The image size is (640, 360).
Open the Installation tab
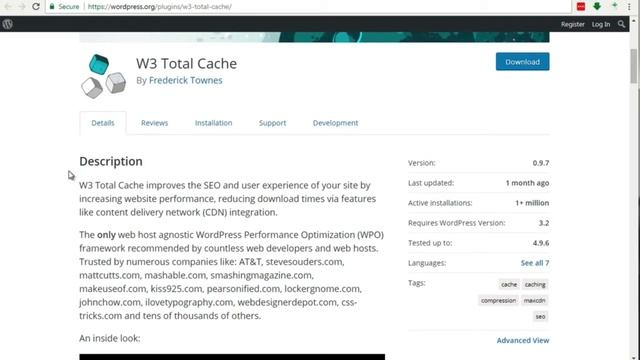(x=213, y=123)
